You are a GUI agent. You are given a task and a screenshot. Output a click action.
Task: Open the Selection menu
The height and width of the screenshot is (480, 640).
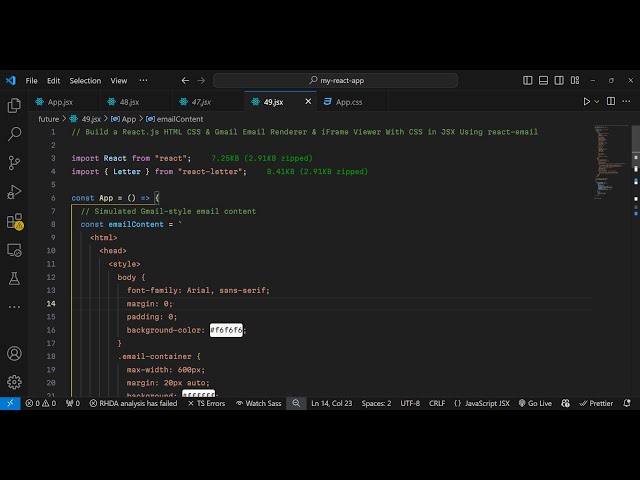85,80
